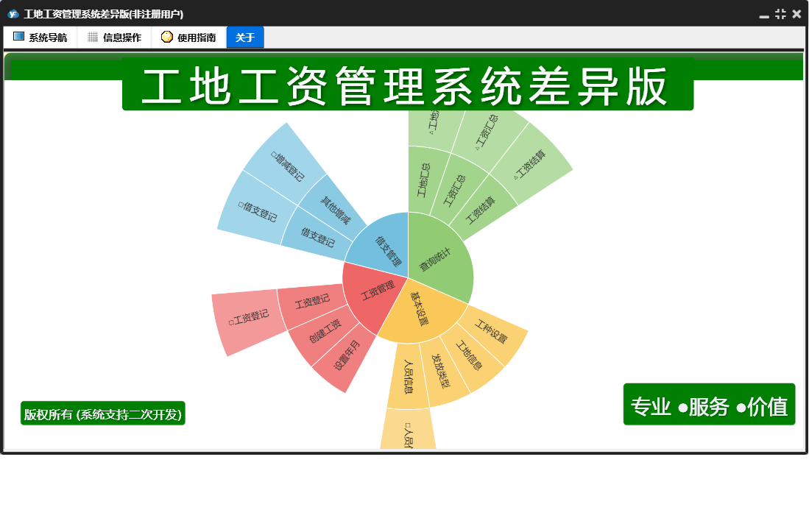Click the app logo in title bar

[13, 14]
